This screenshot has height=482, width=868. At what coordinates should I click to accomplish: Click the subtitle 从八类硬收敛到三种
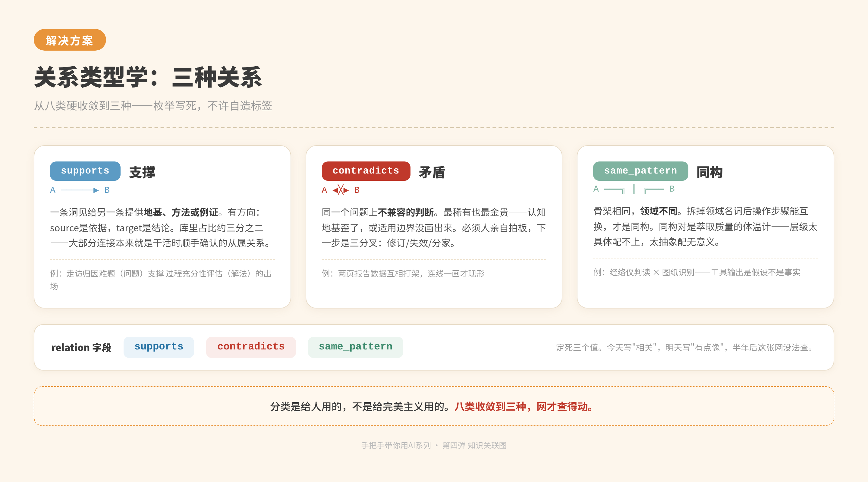click(x=83, y=106)
